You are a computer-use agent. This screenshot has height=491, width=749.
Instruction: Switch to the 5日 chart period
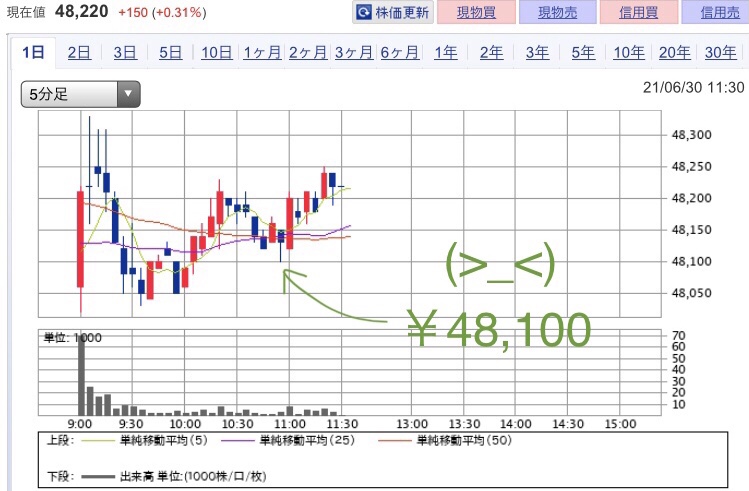(x=171, y=52)
